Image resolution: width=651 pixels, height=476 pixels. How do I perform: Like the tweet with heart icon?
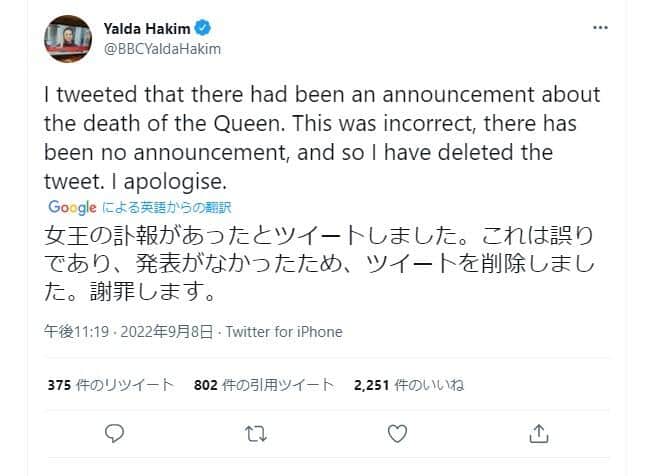coord(397,433)
